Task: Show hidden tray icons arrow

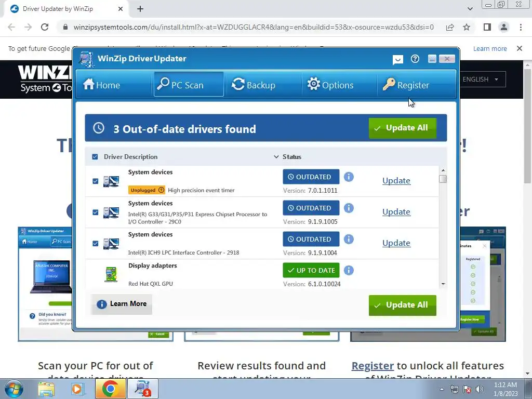Action: coord(442,389)
